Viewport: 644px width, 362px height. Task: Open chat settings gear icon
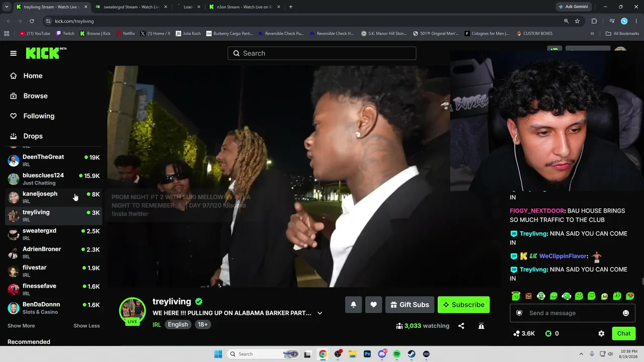pos(601,333)
